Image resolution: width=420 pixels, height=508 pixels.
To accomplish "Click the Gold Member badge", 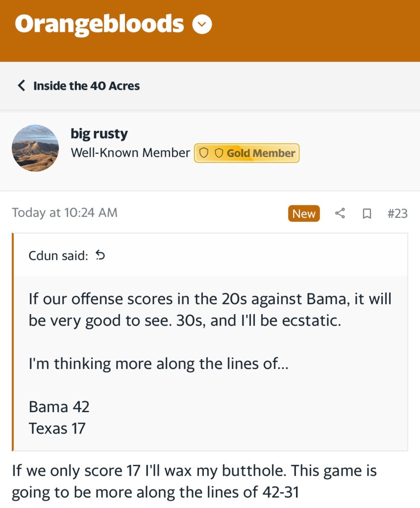I will pos(246,153).
